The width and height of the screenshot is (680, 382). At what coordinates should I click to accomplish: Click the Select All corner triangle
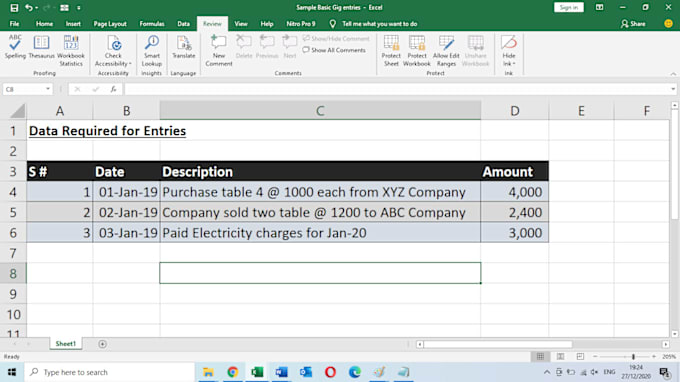[x=17, y=111]
